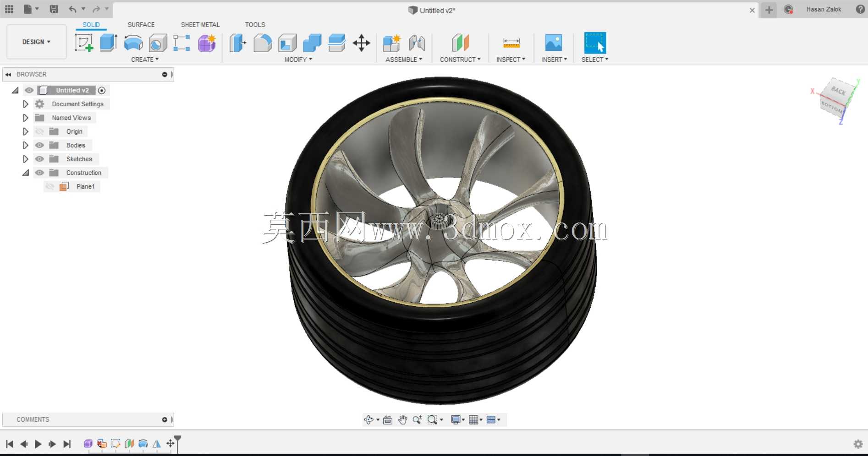Select the Move/Copy tool
The height and width of the screenshot is (456, 868).
tap(362, 43)
